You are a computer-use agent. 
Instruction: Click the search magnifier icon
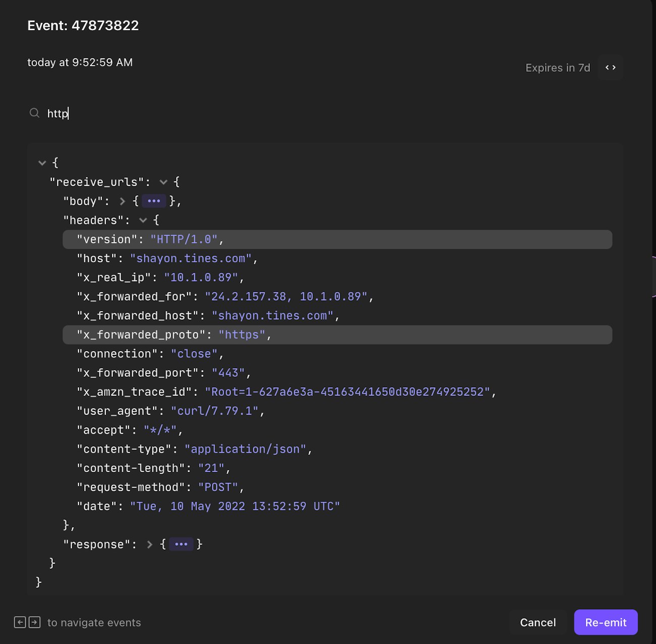[x=34, y=113]
